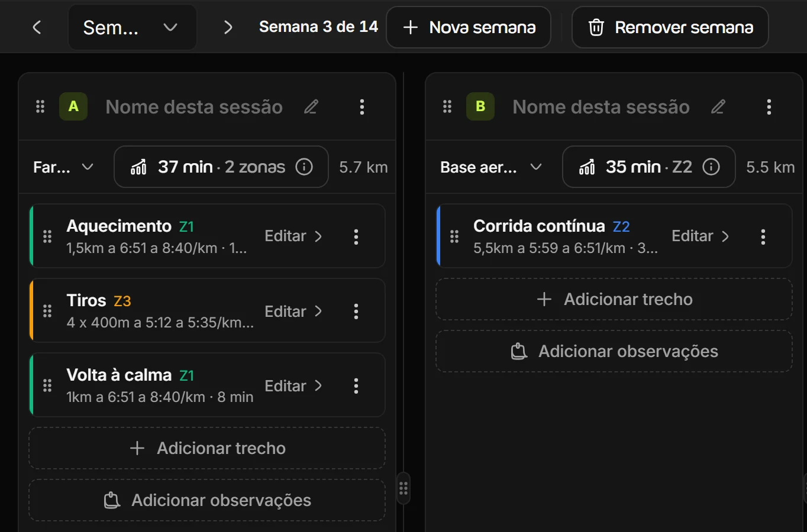Show info for 37 min · 2 zonas
This screenshot has height=532, width=807.
click(x=304, y=167)
